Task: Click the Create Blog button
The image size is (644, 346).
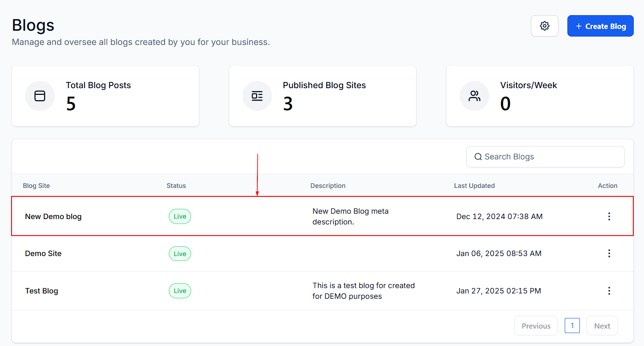Action: 600,26
